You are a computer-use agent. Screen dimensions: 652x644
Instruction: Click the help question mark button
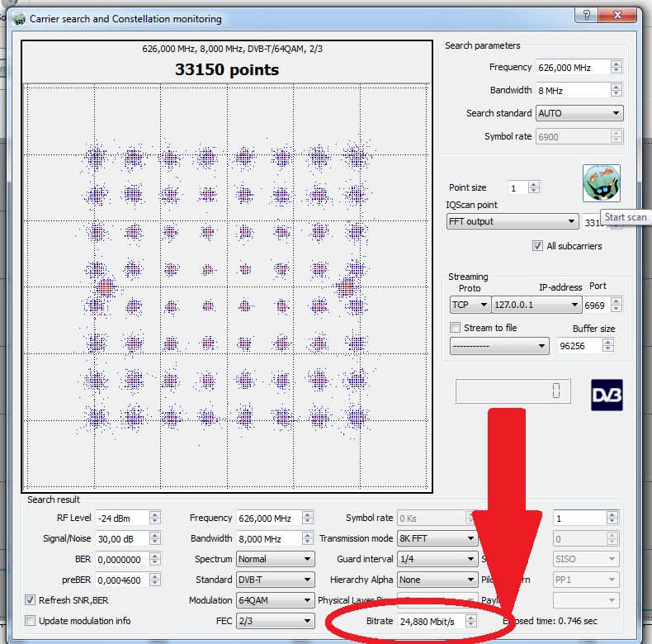[x=586, y=16]
